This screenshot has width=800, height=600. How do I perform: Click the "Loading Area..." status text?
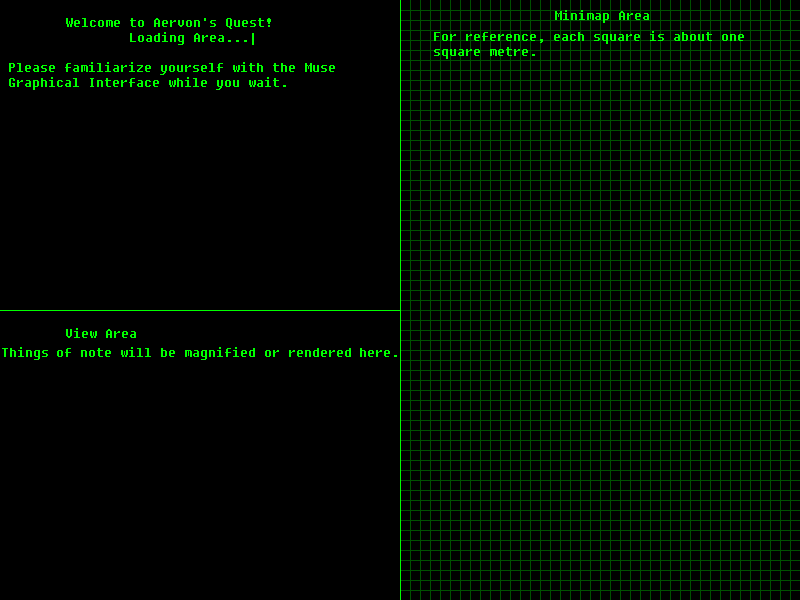[189, 38]
